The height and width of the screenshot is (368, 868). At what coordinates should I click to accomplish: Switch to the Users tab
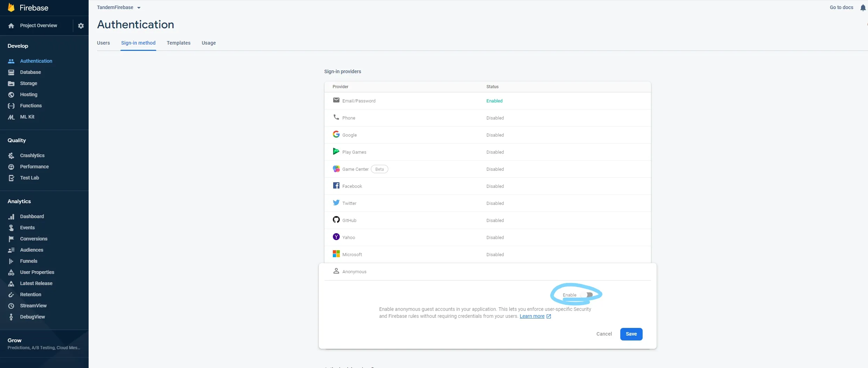(103, 43)
